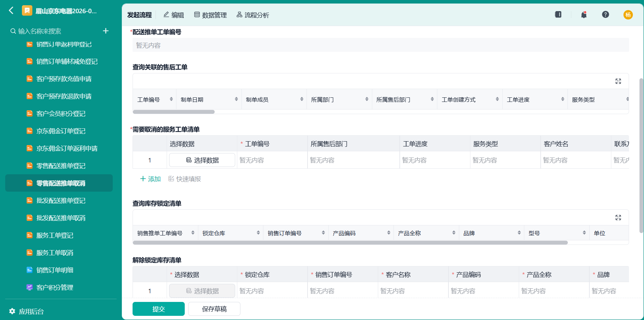Click icon beside 客户预存款充值申请
This screenshot has width=644, height=320.
(30, 79)
